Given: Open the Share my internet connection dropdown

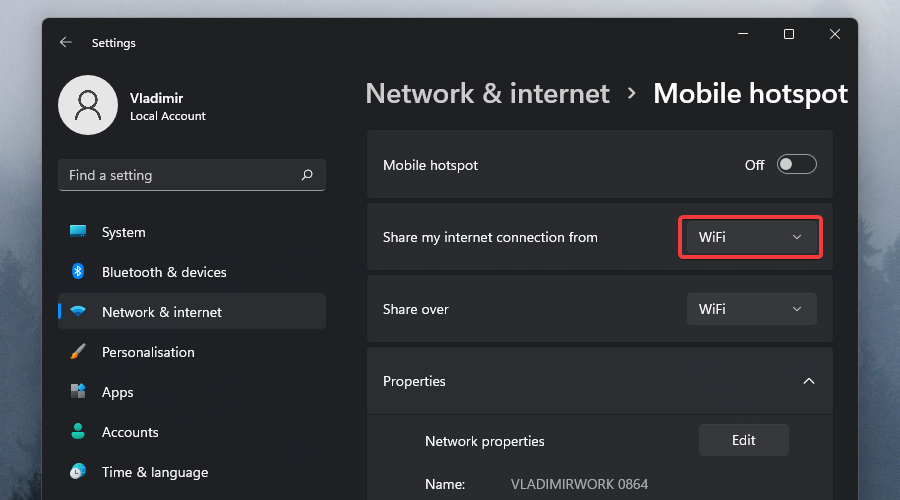Looking at the screenshot, I should (751, 237).
